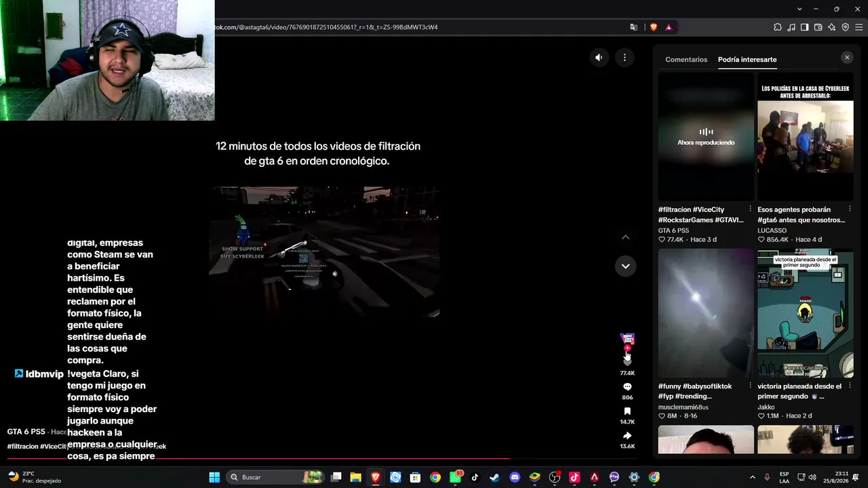Open the Windows Start menu
The width and height of the screenshot is (868, 488).
click(x=214, y=477)
